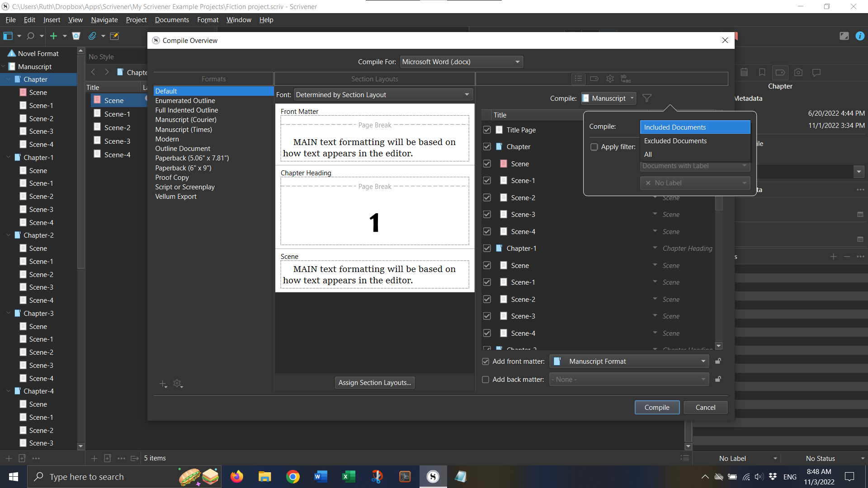Toggle the Apply filter checkbox
Image resolution: width=868 pixels, height=488 pixels.
click(x=594, y=147)
